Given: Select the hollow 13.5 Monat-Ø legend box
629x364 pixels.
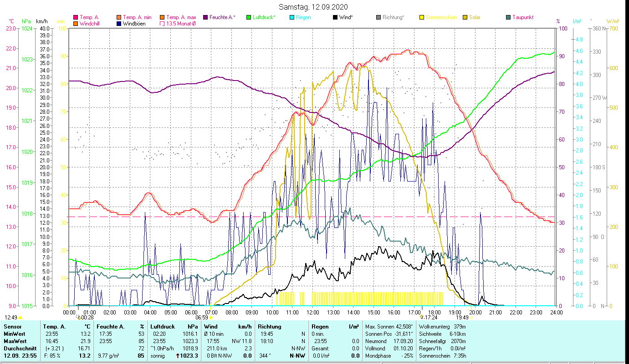Looking at the screenshot, I should 162,24.
